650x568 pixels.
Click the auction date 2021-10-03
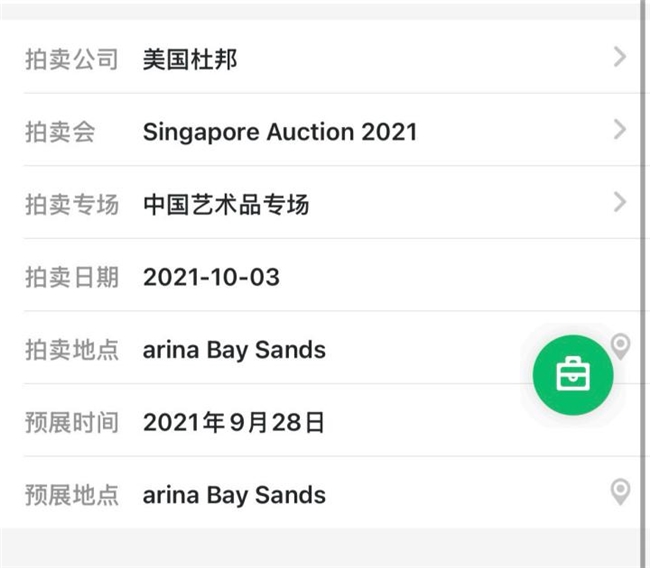(211, 277)
